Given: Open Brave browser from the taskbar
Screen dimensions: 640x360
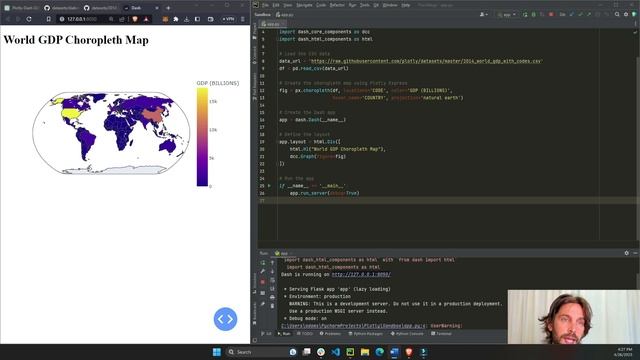Looking at the screenshot, I should point(409,352).
